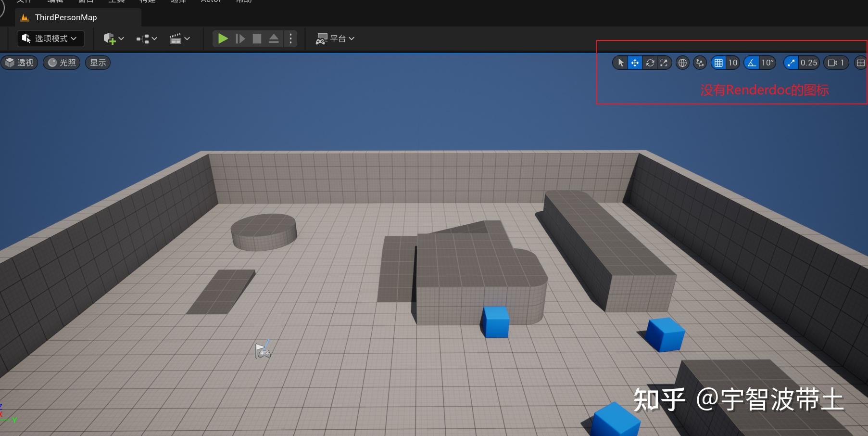Select the ThirdPersonMap level tab
The height and width of the screenshot is (436, 868).
(x=65, y=17)
